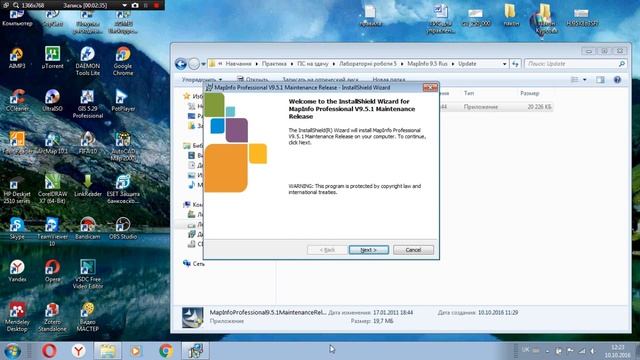The width and height of the screenshot is (640, 360).
Task: Open the AIMP3 desktop shortcut
Action: pos(17,58)
